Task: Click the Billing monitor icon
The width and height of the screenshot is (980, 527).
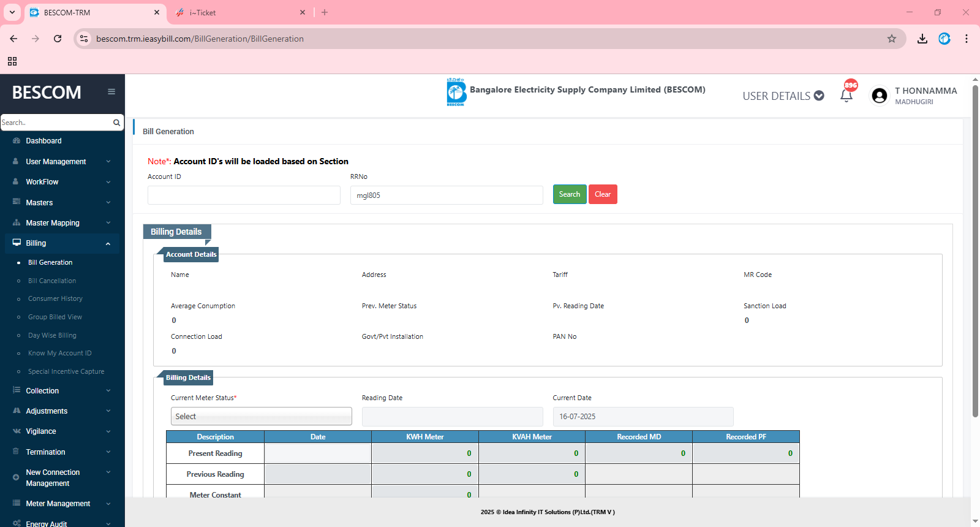Action: (17, 243)
